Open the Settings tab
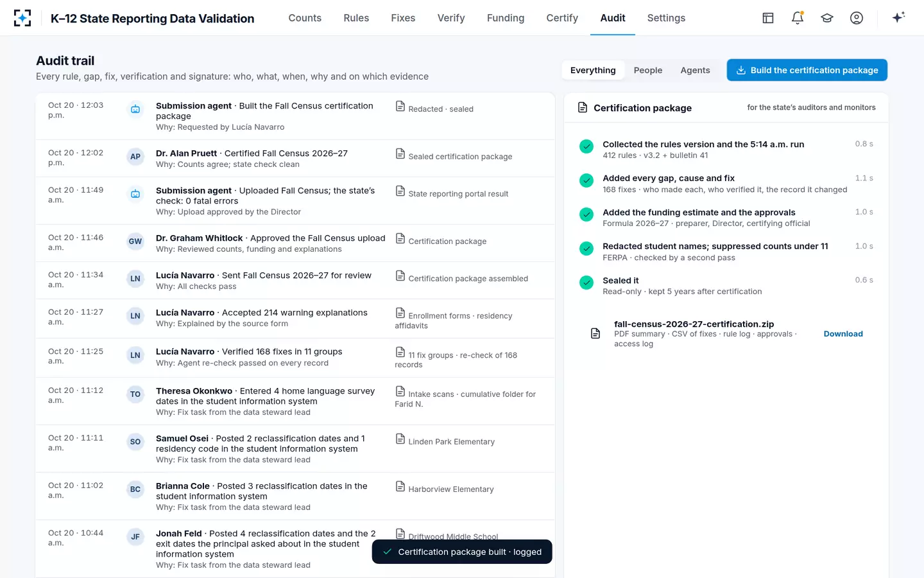924x578 pixels. pos(666,18)
